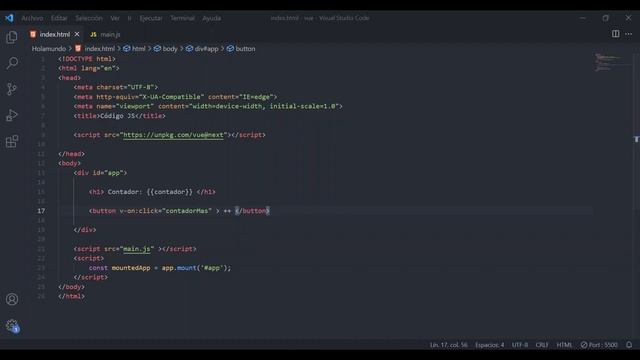Open notifications bell in status bar
The width and height of the screenshot is (640, 360).
click(629, 345)
